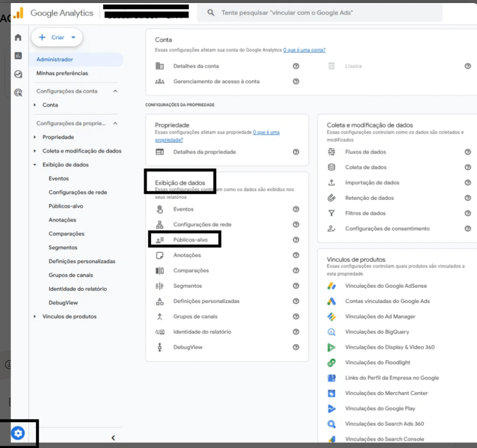Expand the Propriedade tree arrow in sidebar

[35, 137]
